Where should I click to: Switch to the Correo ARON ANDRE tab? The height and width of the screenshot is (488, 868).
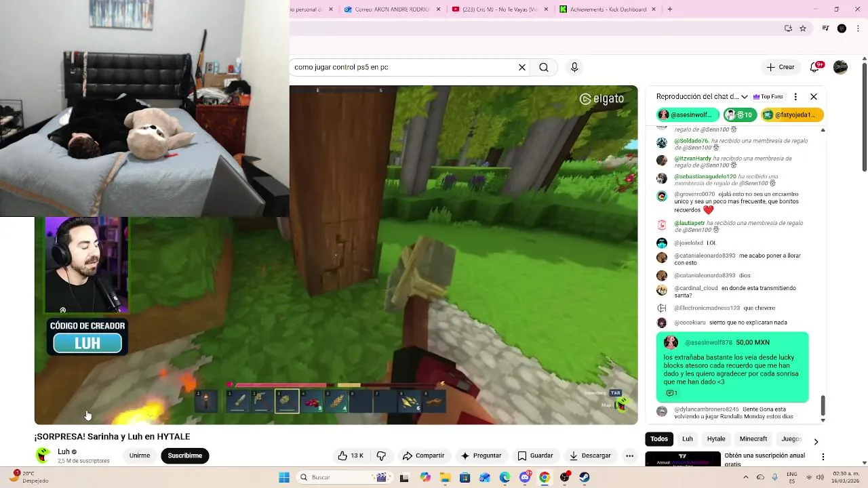(387, 9)
